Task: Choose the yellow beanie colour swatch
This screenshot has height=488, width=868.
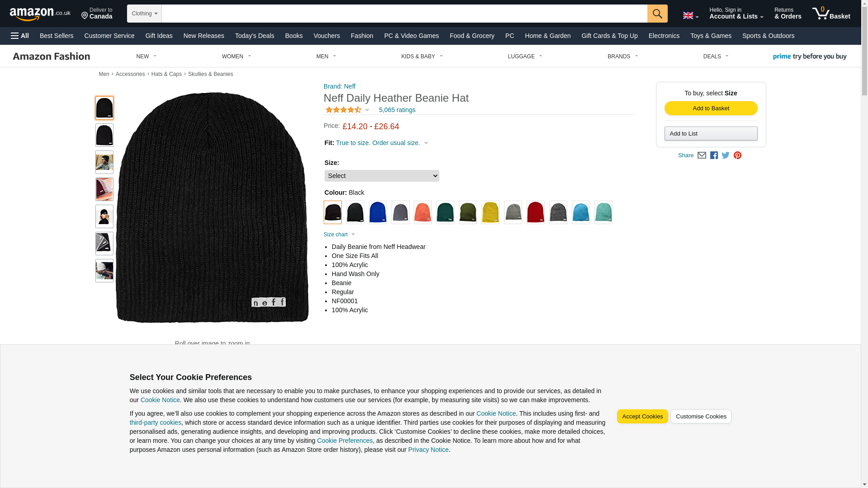Action: 490,212
